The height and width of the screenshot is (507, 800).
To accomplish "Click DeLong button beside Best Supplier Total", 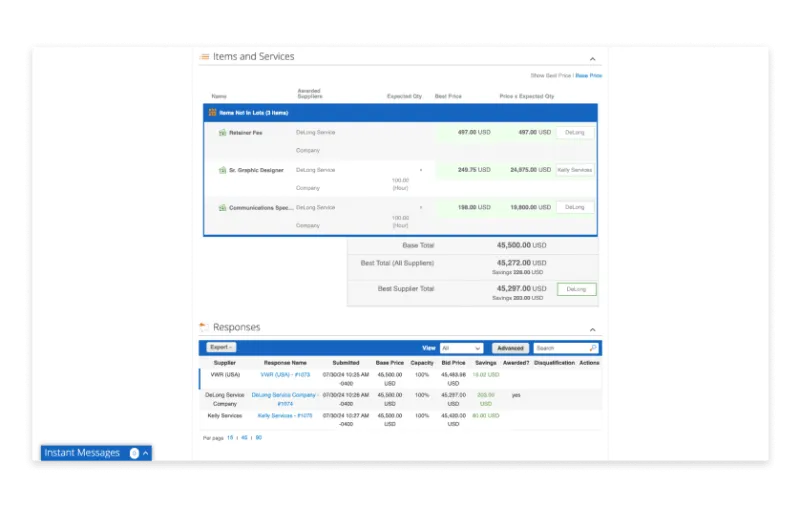I will click(x=577, y=289).
